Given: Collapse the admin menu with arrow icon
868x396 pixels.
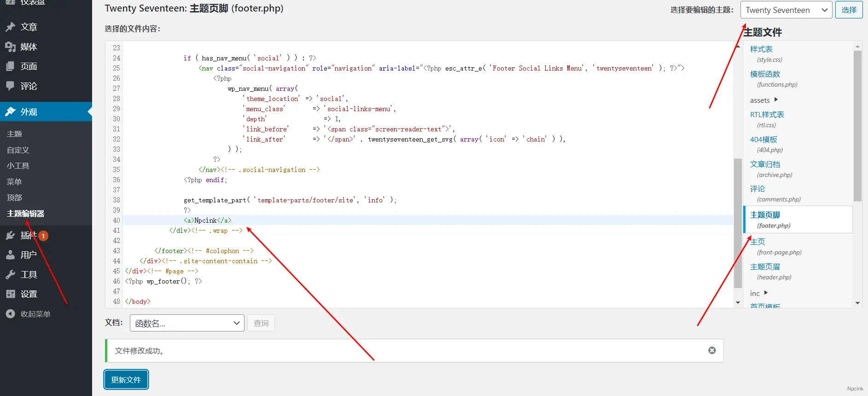Looking at the screenshot, I should tap(10, 314).
